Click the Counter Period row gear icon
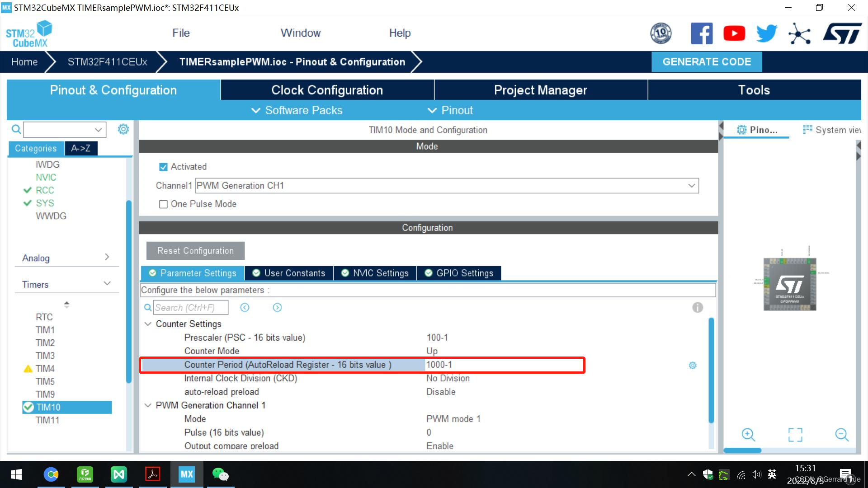 (693, 365)
